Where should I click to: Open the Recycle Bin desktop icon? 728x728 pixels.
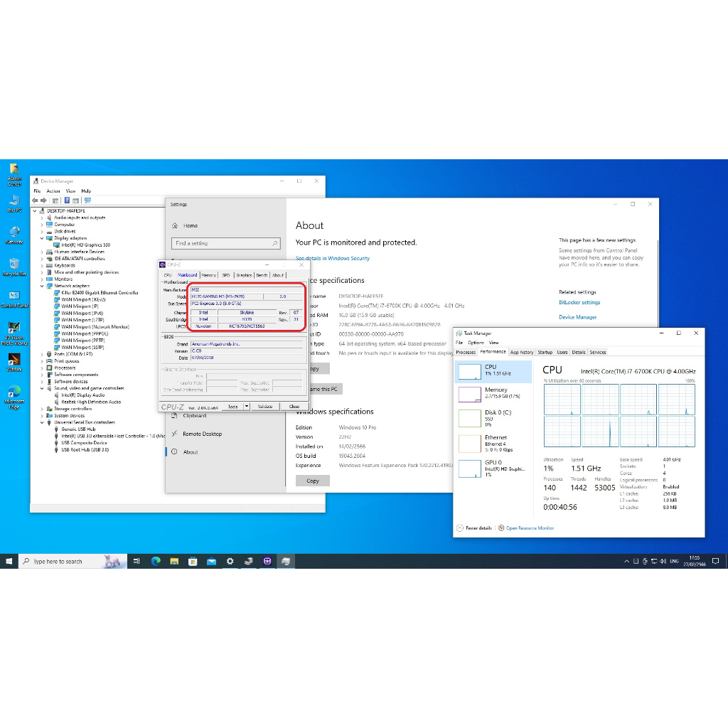click(x=14, y=264)
